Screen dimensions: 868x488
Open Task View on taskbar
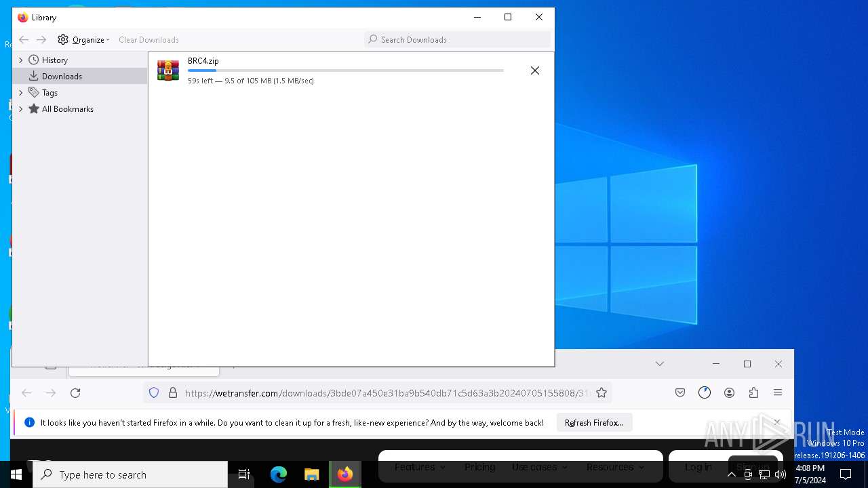click(x=244, y=474)
